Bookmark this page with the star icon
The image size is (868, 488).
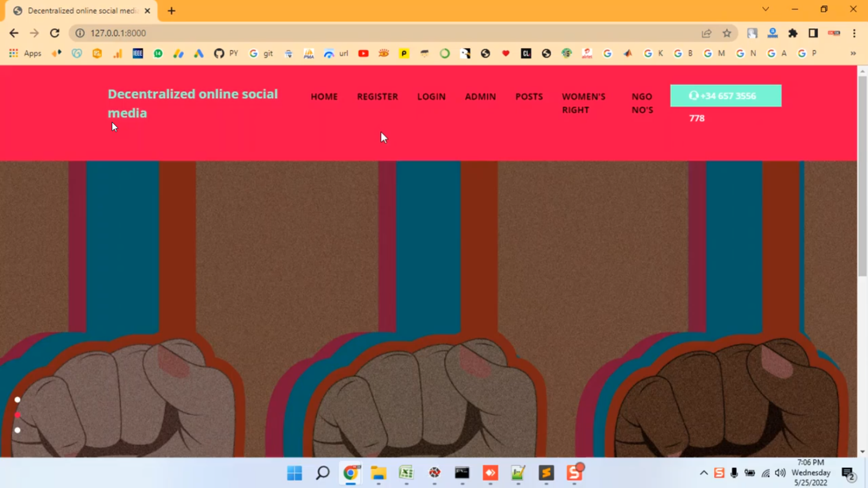pyautogui.click(x=727, y=33)
